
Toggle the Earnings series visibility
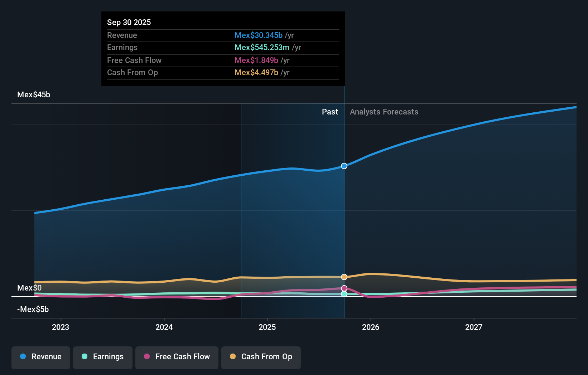coord(103,357)
